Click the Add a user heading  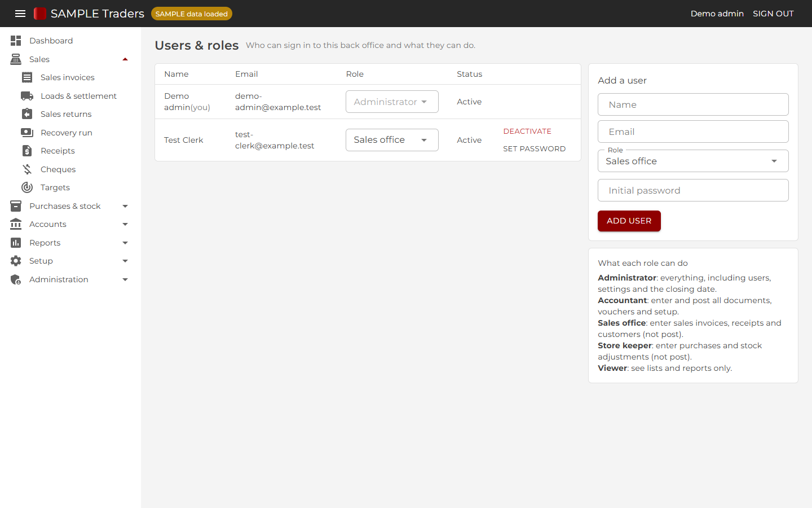tap(622, 80)
